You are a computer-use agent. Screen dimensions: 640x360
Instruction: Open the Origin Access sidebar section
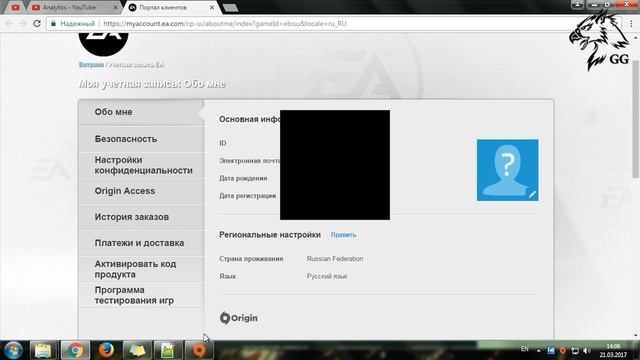[141, 191]
